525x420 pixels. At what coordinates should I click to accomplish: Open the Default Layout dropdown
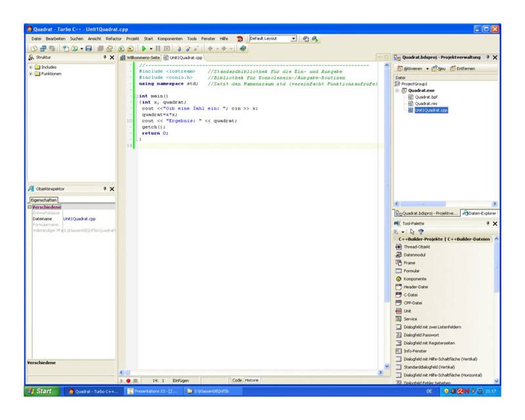click(293, 39)
